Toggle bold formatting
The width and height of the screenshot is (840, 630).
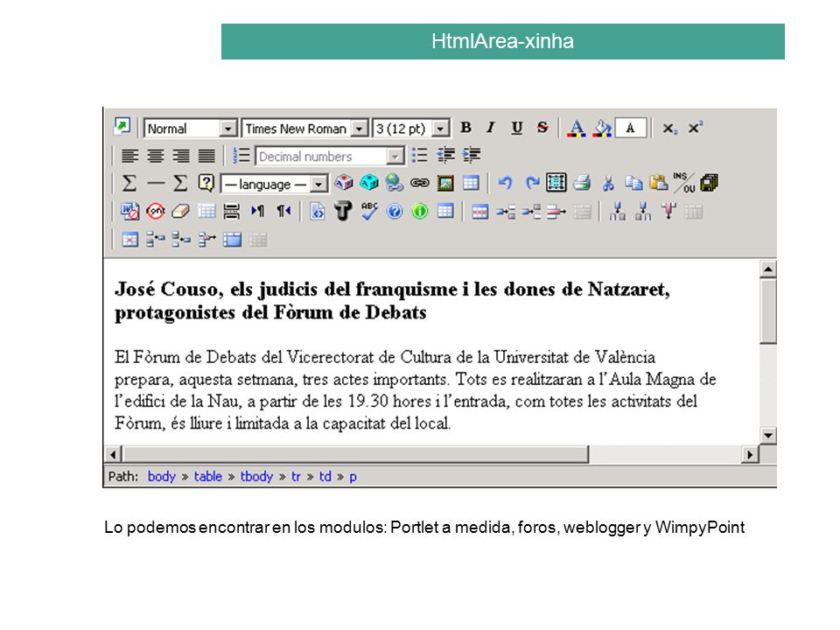click(x=465, y=128)
